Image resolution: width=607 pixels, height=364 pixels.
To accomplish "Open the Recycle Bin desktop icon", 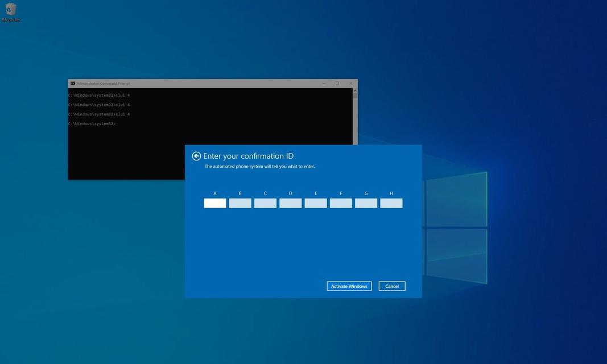I will tap(10, 11).
